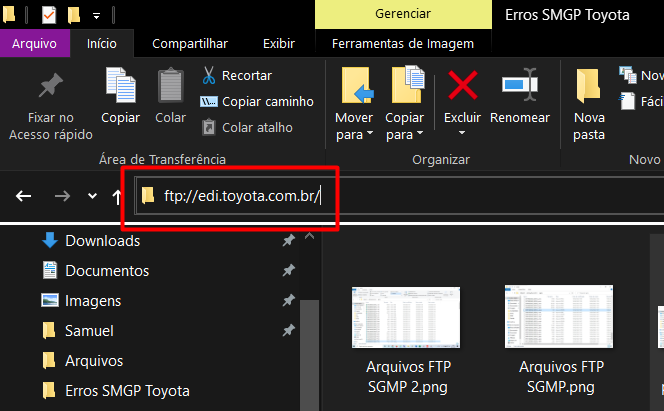Click the navigation pane scroll-up arrow
This screenshot has width=664, height=411.
(x=310, y=236)
